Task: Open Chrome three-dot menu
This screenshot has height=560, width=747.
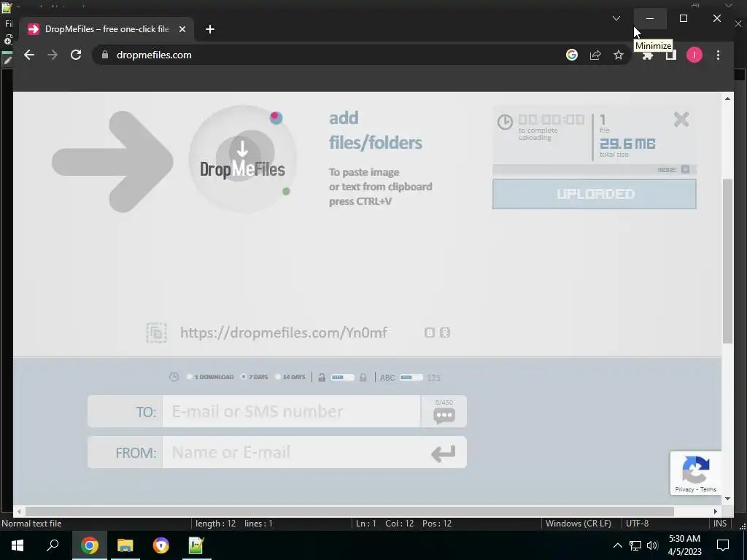Action: 718,55
